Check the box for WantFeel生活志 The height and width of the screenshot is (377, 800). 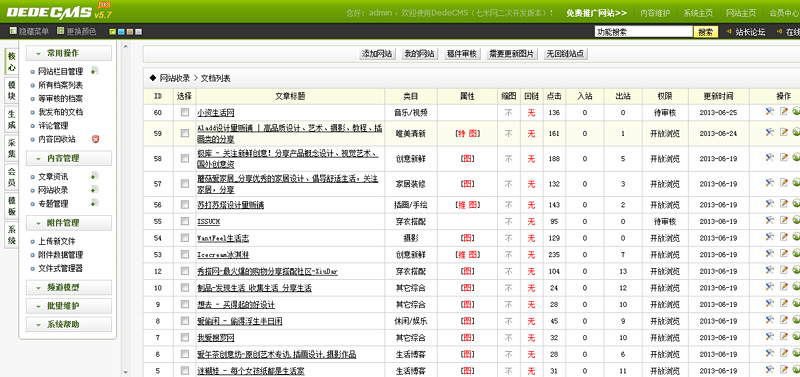185,238
